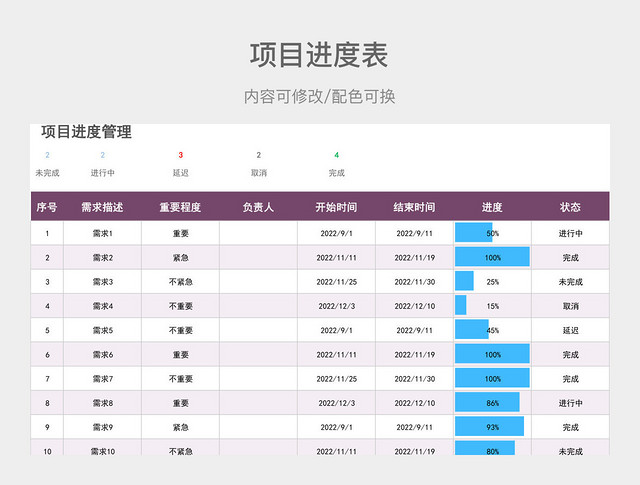Click the green count 4 above 完成
640x485 pixels.
pos(337,155)
